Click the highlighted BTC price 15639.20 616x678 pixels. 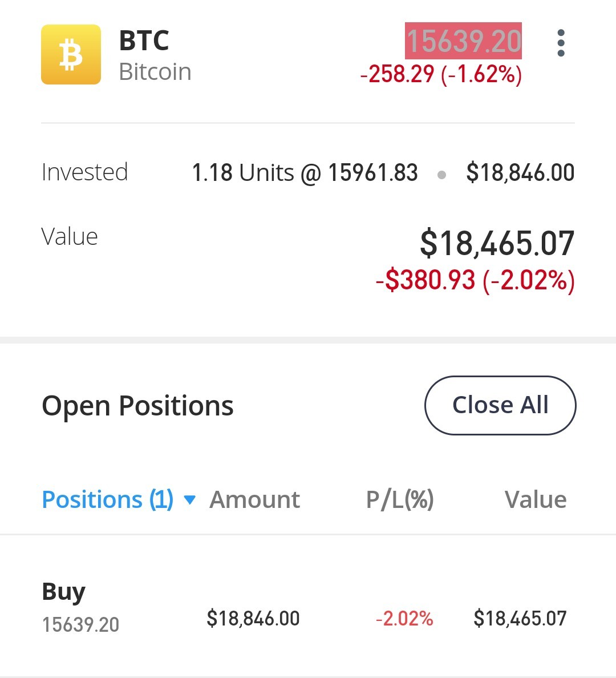[463, 41]
